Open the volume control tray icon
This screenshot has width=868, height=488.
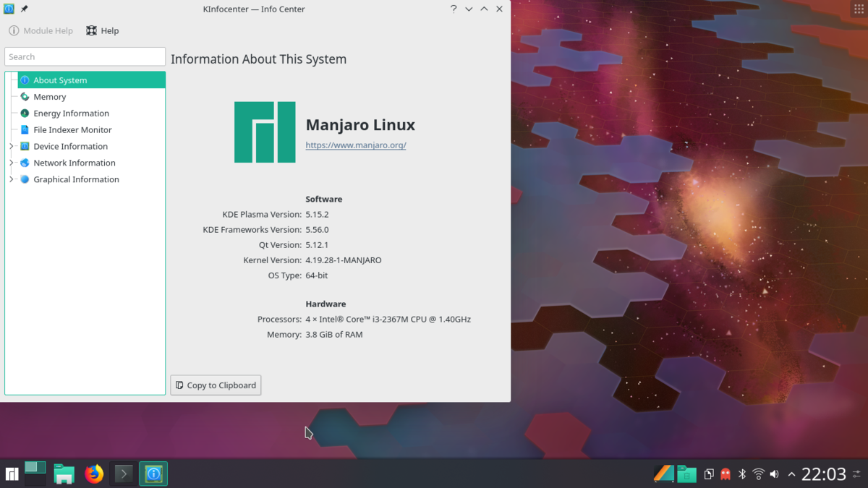[774, 474]
